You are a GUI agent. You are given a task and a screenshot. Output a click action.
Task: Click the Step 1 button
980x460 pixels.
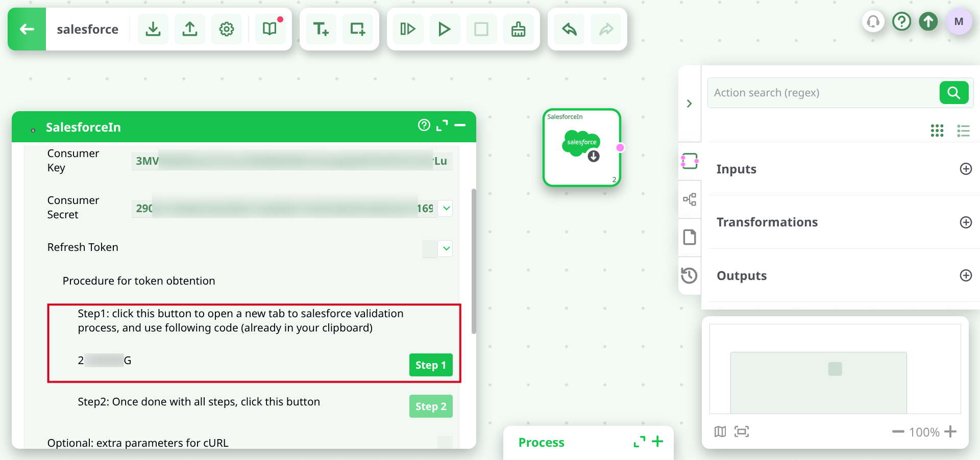tap(431, 365)
